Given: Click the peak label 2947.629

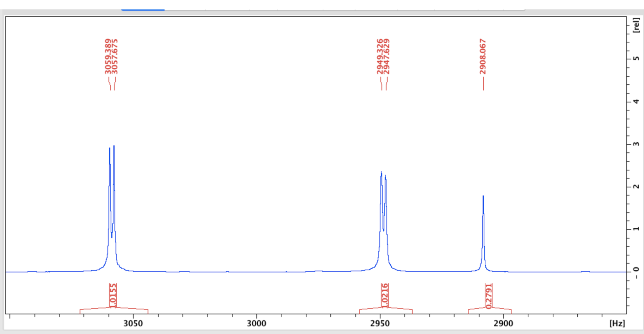Looking at the screenshot, I should tap(387, 56).
